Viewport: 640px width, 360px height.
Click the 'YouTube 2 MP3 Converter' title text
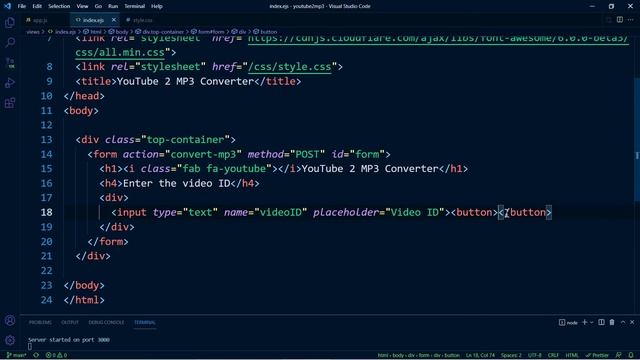click(185, 81)
